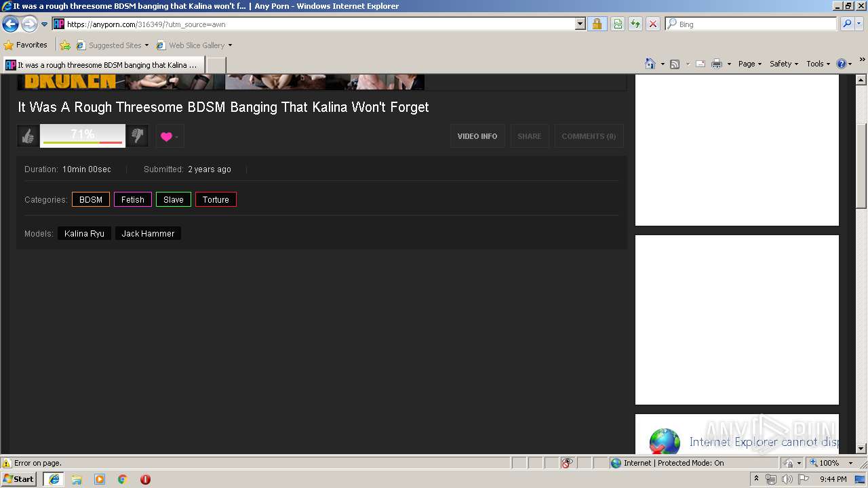
Task: Click the search magnifier button
Action: click(x=846, y=24)
